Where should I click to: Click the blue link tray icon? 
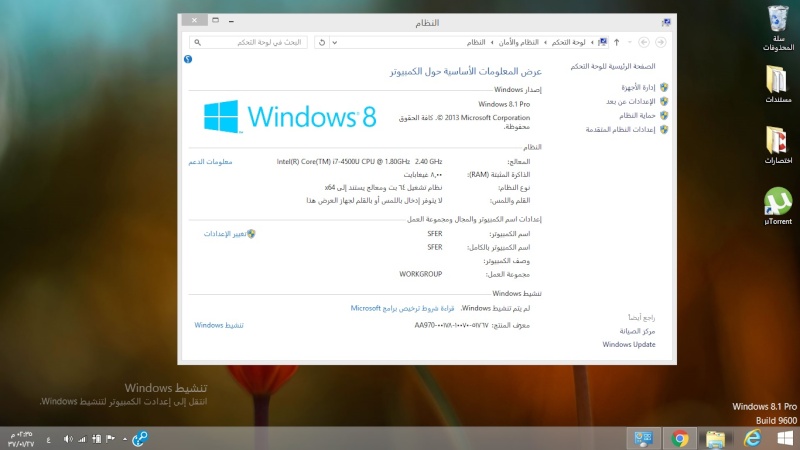(140, 438)
